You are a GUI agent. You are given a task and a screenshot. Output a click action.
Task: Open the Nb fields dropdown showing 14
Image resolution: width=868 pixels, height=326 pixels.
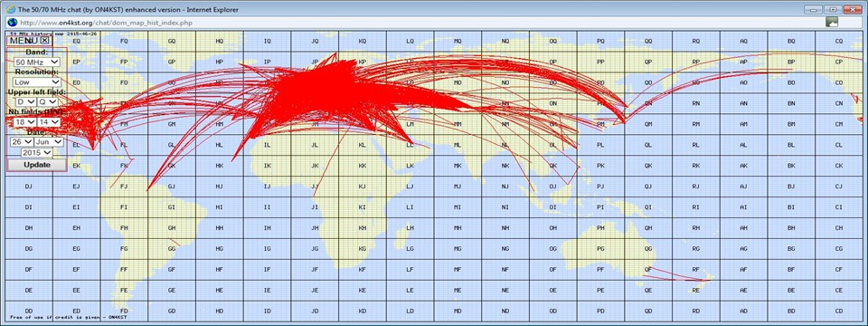point(48,122)
